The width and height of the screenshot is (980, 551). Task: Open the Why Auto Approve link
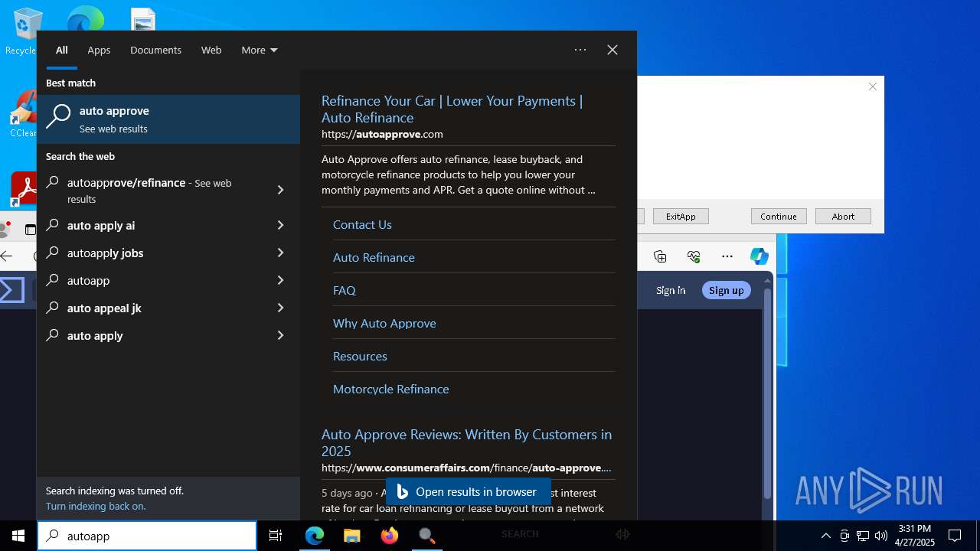[x=384, y=323]
